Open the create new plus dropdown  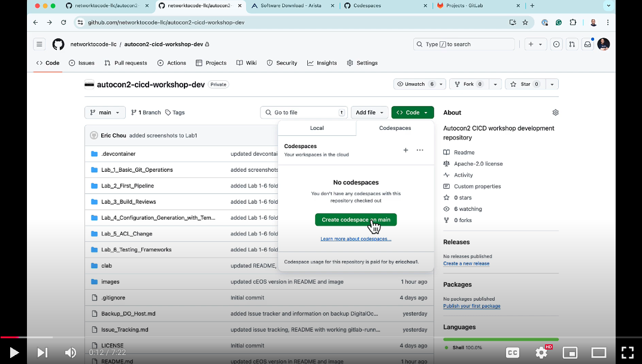click(535, 44)
